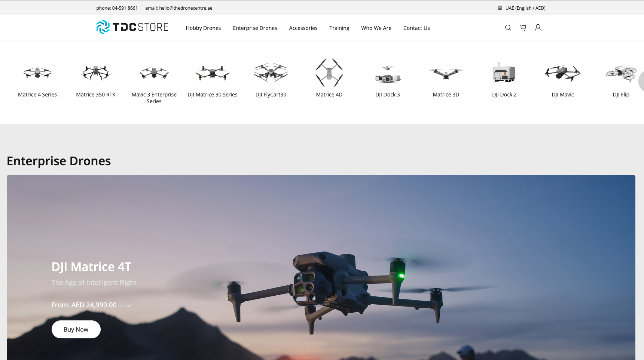644x360 pixels.
Task: Open the DJI Dock 3 label link
Action: point(388,95)
